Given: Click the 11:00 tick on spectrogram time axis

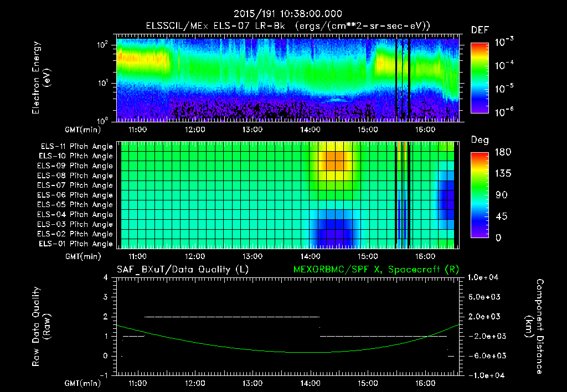Looking at the screenshot, I should (x=137, y=130).
